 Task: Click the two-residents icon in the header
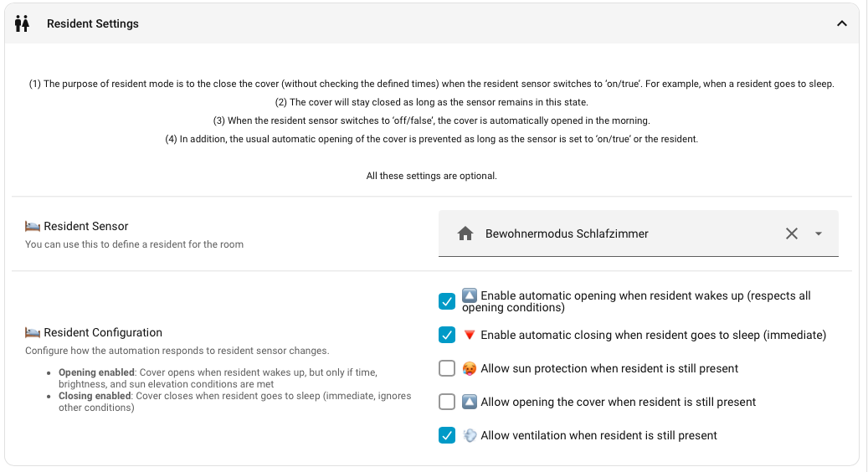[x=22, y=23]
